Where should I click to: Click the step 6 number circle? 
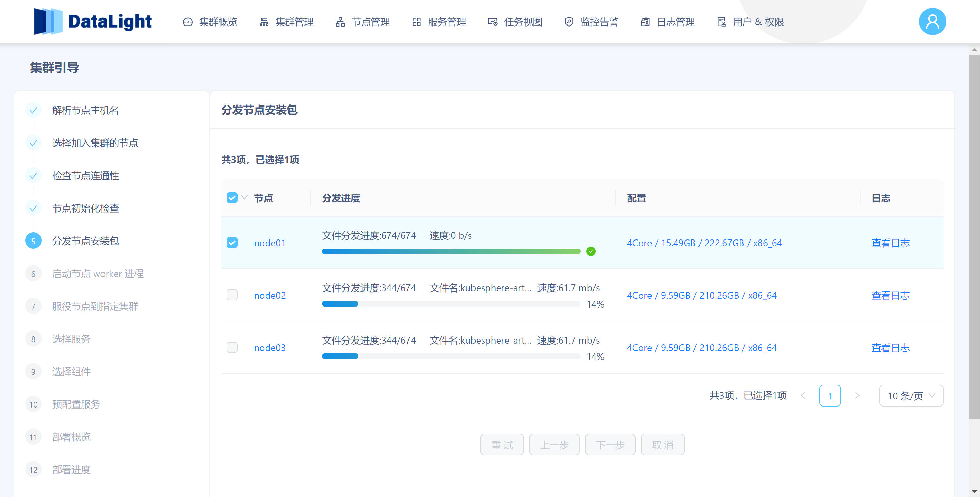point(33,274)
